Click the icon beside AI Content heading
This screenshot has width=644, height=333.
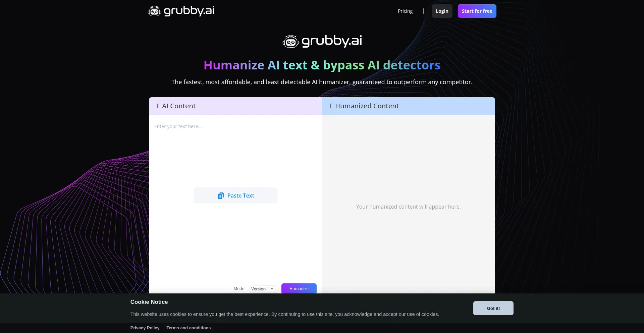tap(158, 106)
